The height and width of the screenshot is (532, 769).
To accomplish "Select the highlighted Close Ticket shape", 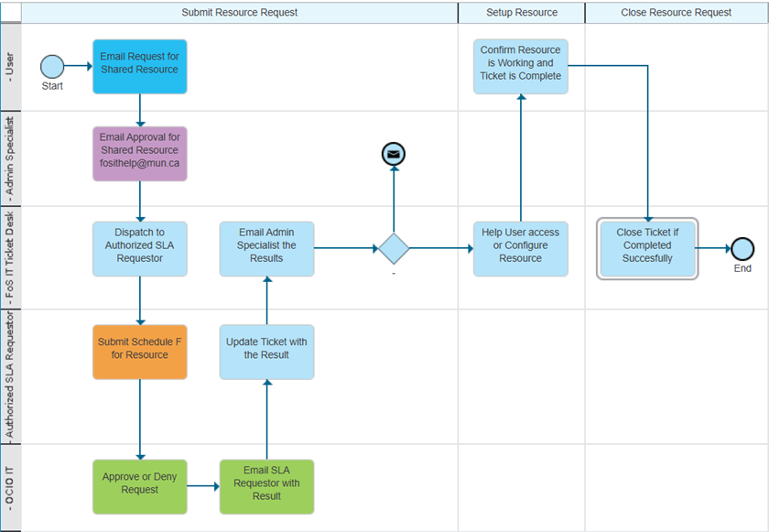I will [x=647, y=247].
